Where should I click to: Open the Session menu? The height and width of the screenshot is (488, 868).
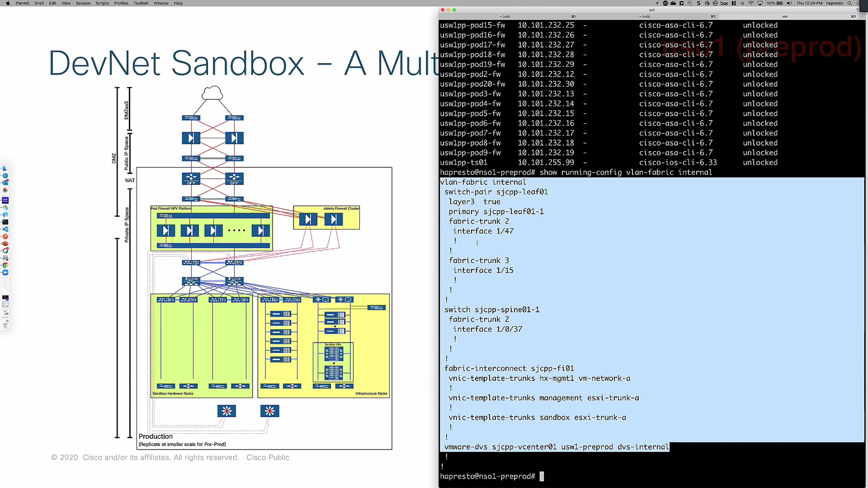[x=83, y=3]
